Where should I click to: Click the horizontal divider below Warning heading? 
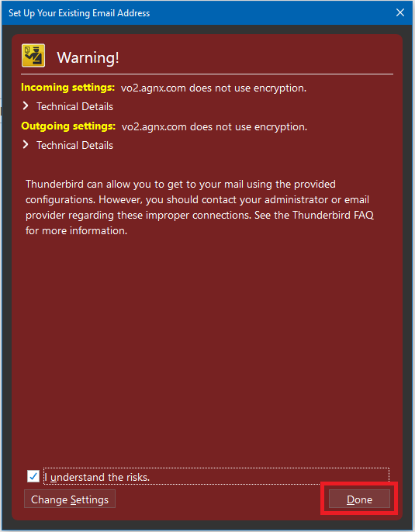(207, 74)
